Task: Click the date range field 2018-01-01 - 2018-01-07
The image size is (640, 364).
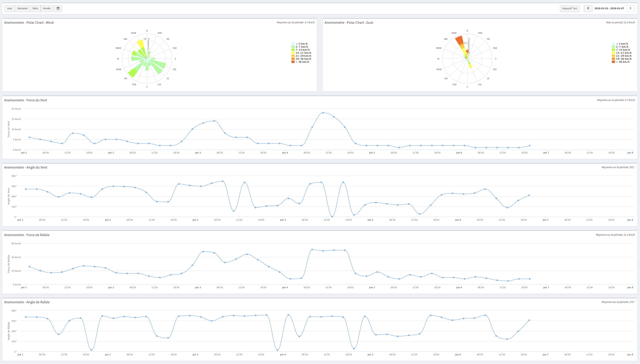Action: pos(609,8)
